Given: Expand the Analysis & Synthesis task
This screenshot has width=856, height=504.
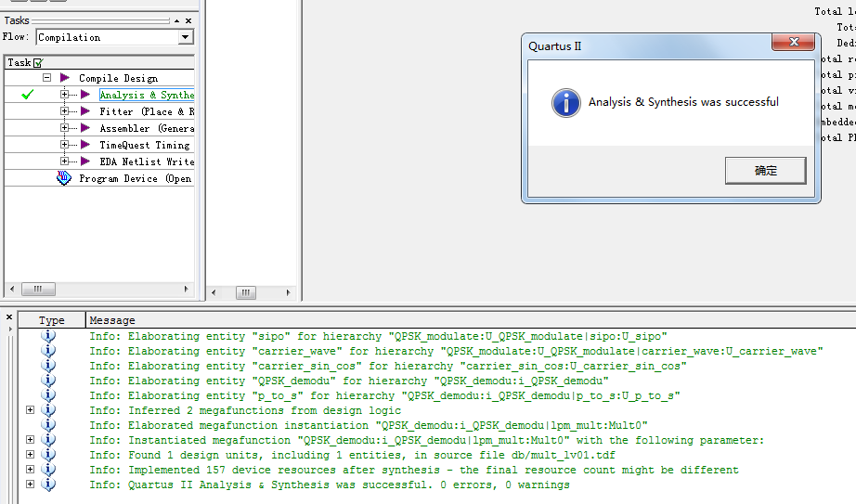Looking at the screenshot, I should pos(64,95).
